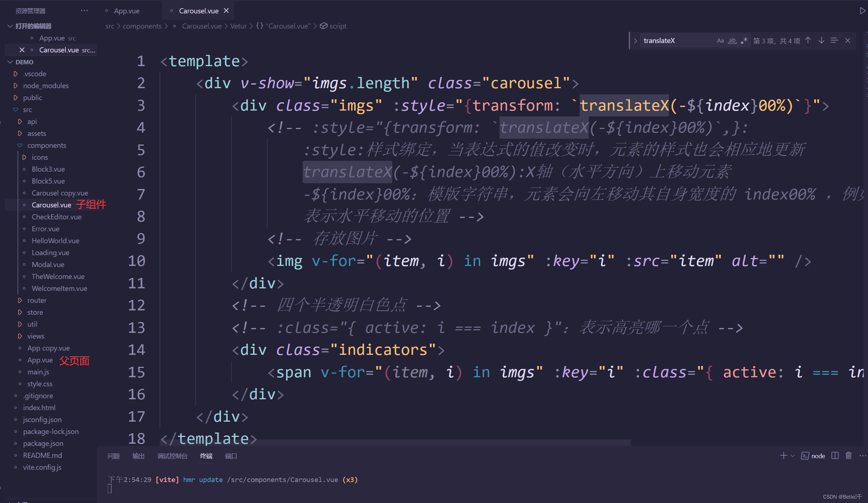Expand the replace field chevron
Screen dimensions: 868x503
click(x=635, y=40)
